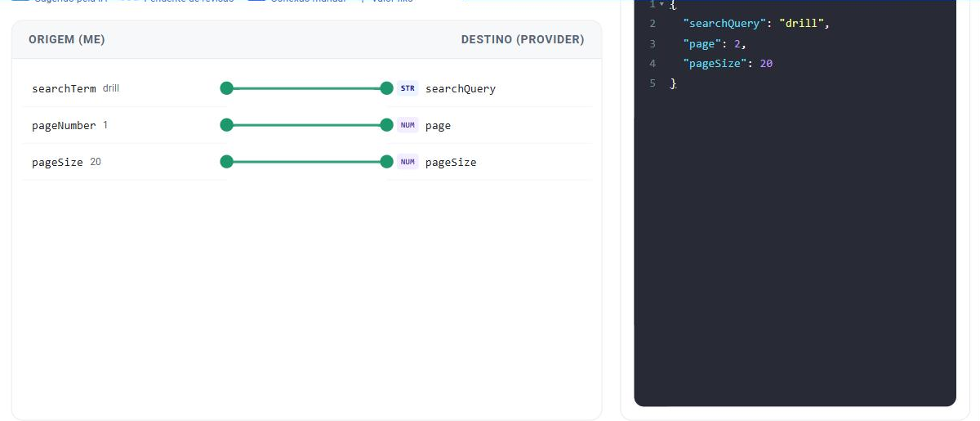Screen dimensions: 980x421
Task: Click the page value 2 in the JSON editor
Action: (x=737, y=43)
